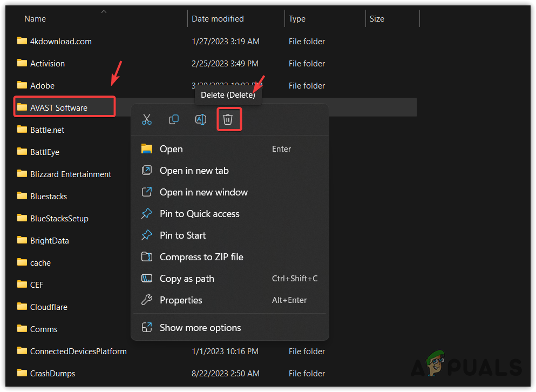Click the Open in new tab icon
The image size is (536, 392).
coord(147,170)
